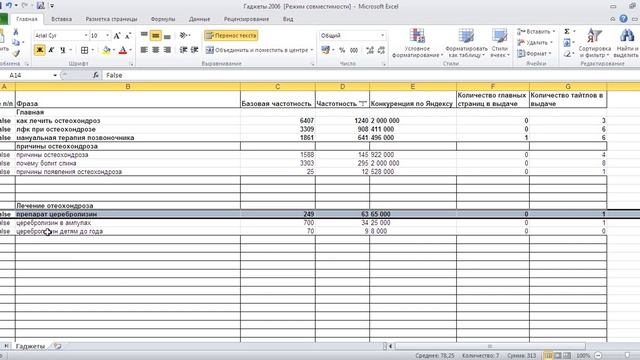Select the Format Painter brush
Viewport: 640px width, 360px height.
pyautogui.click(x=16, y=53)
